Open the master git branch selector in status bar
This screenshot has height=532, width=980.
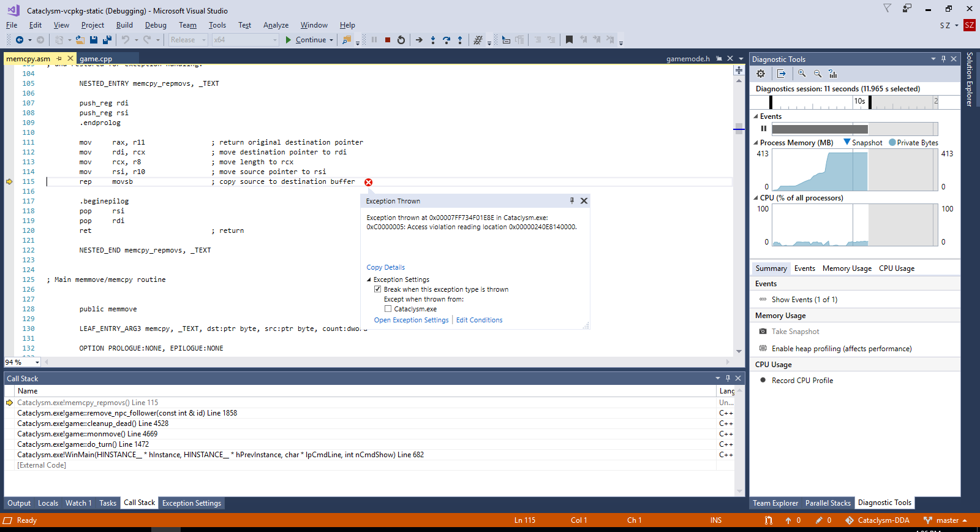(x=946, y=520)
